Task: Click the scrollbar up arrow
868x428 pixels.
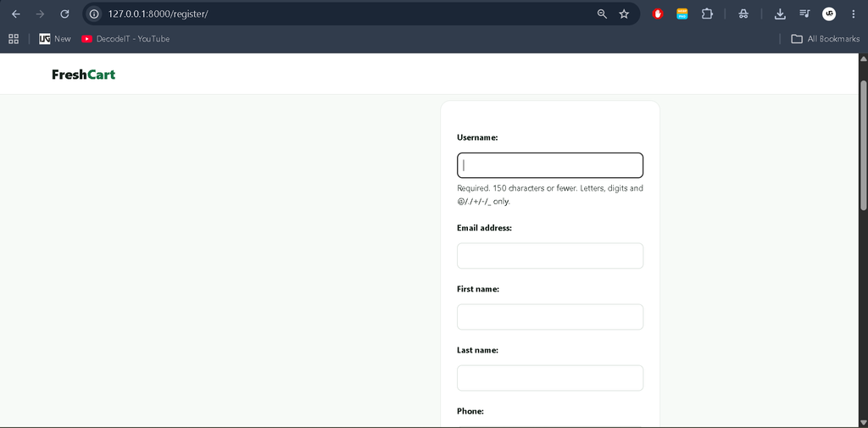Action: tap(863, 58)
